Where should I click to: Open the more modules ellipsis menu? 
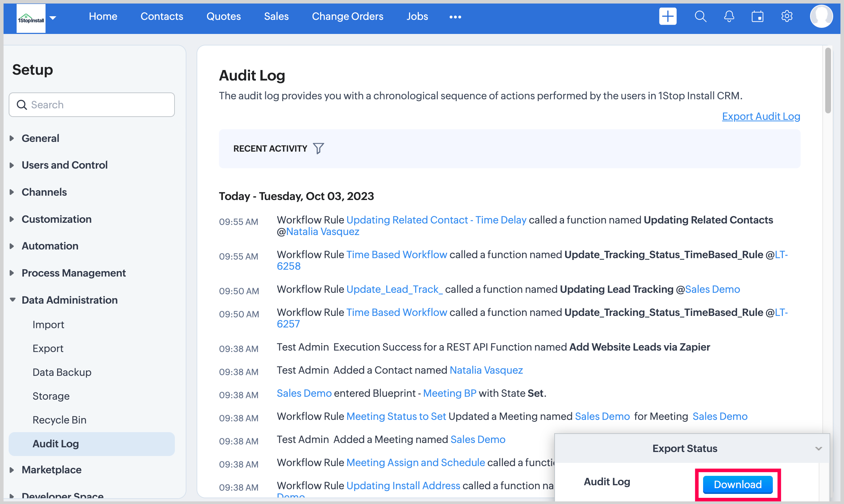click(x=455, y=17)
